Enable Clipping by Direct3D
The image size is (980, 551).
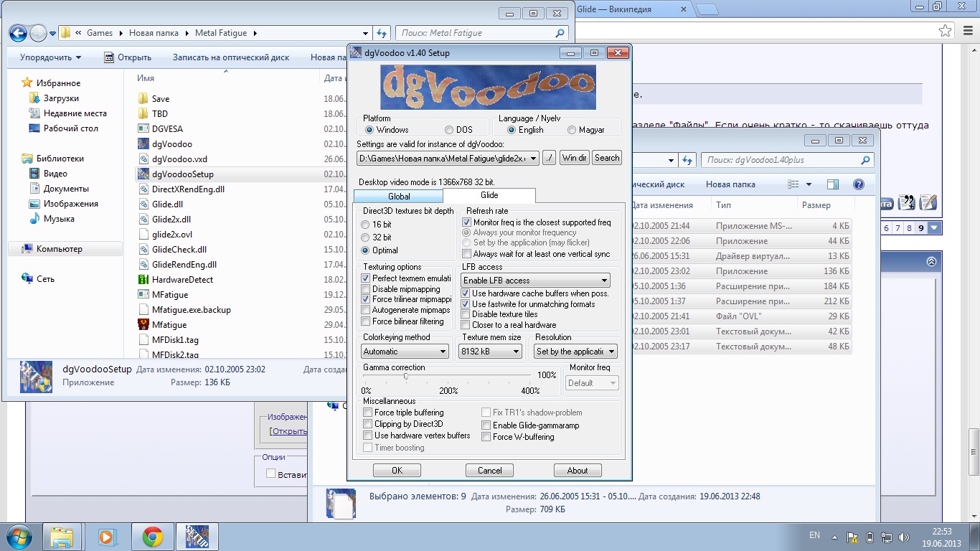click(x=368, y=424)
